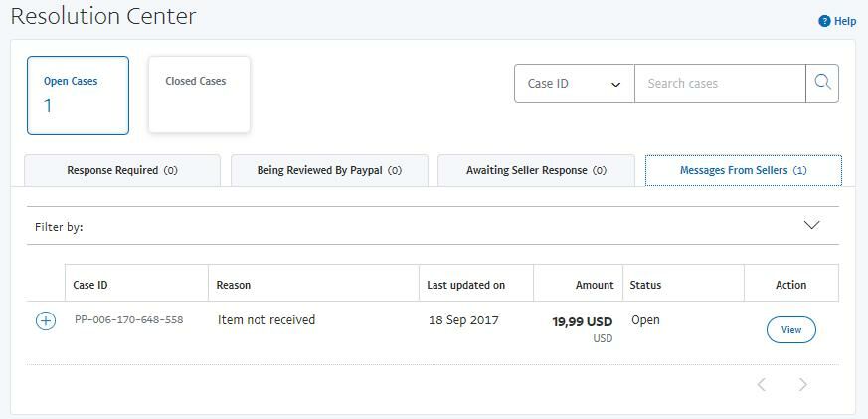Click the View button for the case

(x=791, y=329)
